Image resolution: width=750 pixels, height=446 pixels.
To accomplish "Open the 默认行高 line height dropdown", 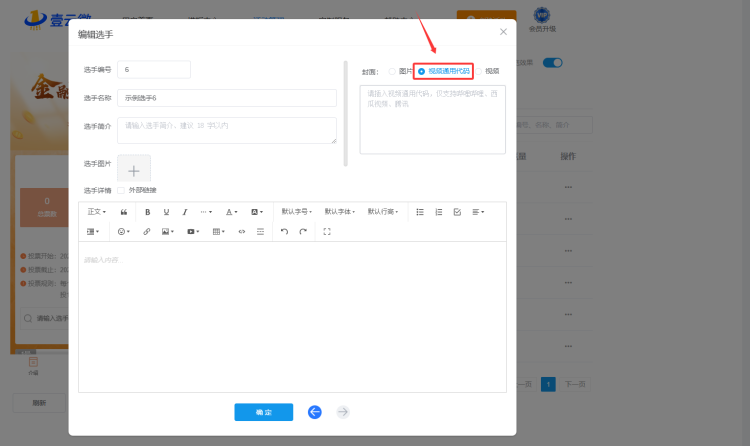I will tap(383, 212).
